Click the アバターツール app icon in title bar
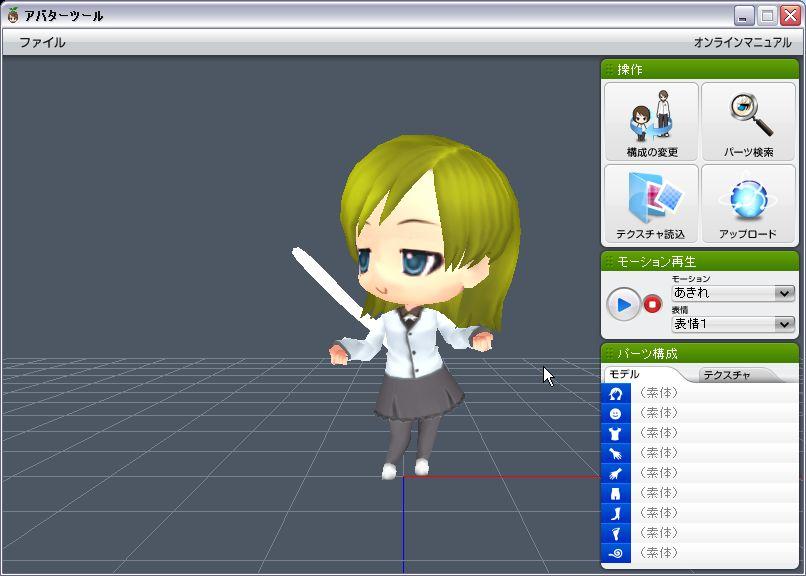The width and height of the screenshot is (806, 576). (13, 15)
